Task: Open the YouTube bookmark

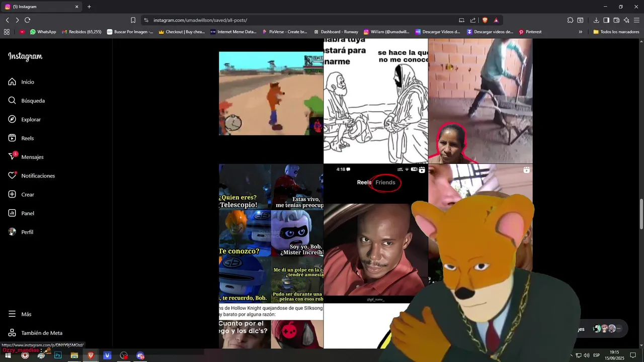Action: pyautogui.click(x=22, y=32)
